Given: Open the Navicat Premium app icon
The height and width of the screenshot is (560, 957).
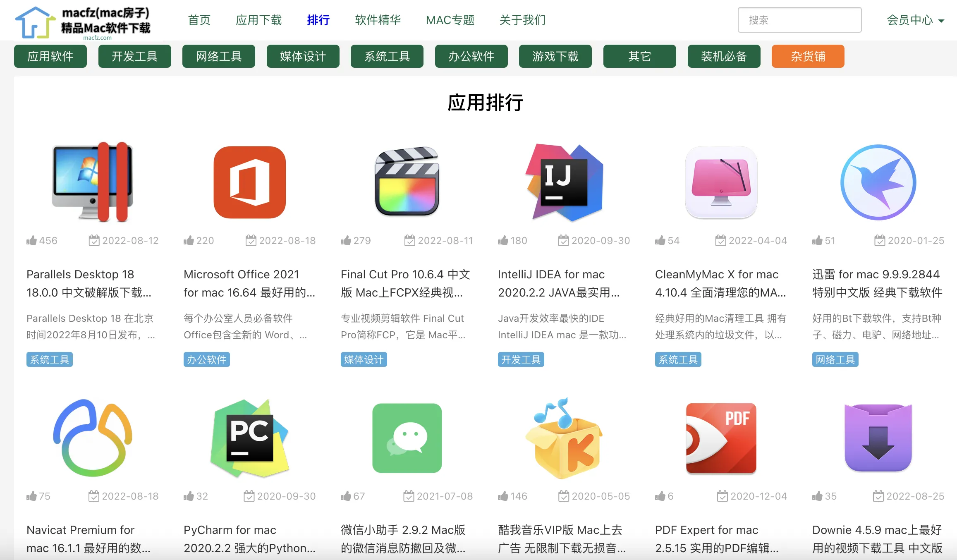Looking at the screenshot, I should [x=93, y=438].
